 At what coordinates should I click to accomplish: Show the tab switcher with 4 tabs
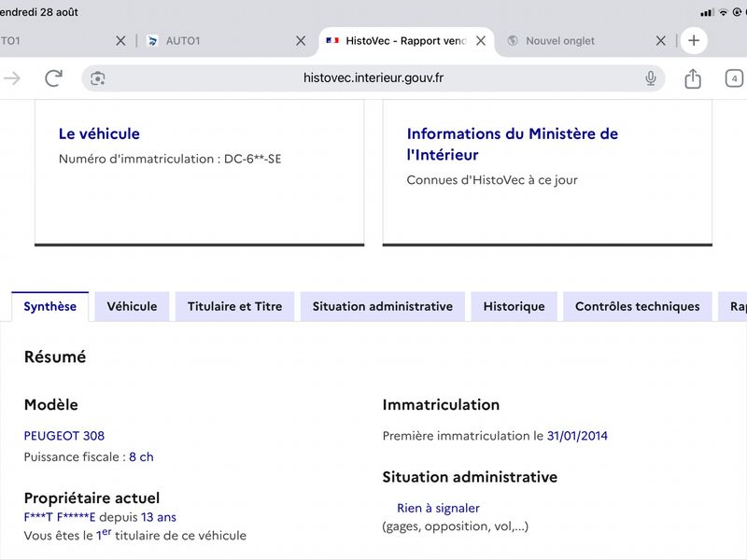click(x=734, y=78)
